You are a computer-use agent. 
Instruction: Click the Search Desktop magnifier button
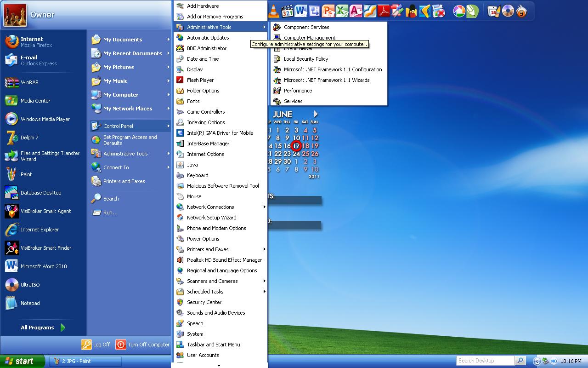[520, 361]
